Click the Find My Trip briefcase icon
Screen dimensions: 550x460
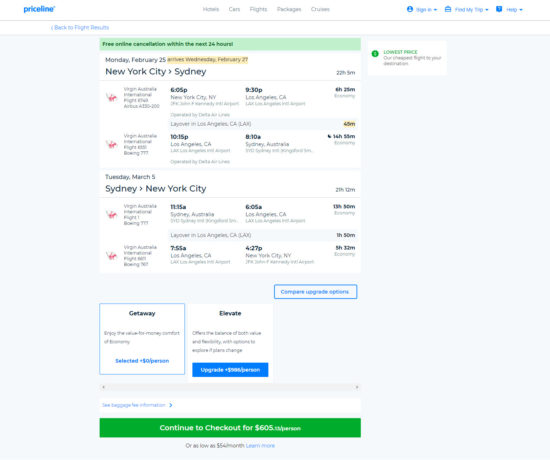pyautogui.click(x=448, y=9)
